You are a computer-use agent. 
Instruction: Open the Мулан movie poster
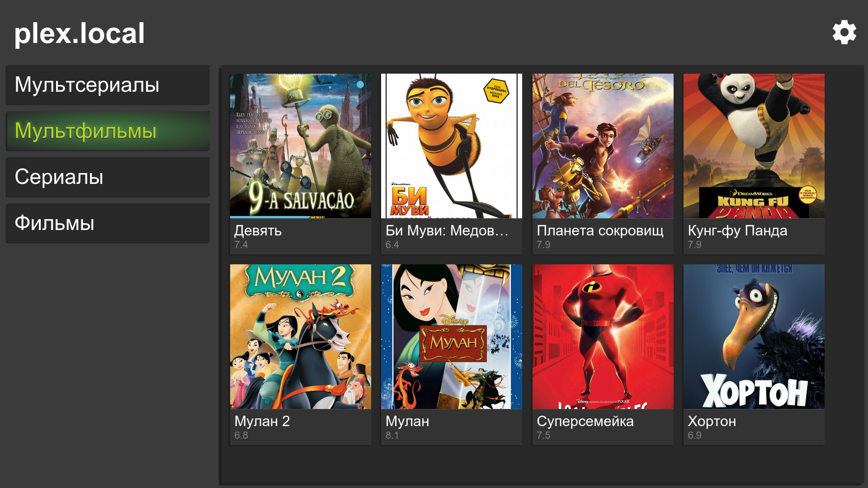click(451, 337)
